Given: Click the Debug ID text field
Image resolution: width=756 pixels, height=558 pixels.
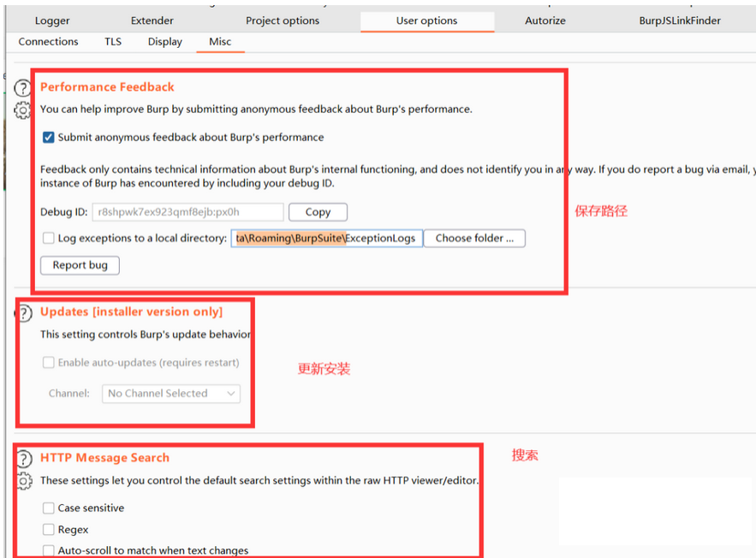Looking at the screenshot, I should click(x=188, y=212).
